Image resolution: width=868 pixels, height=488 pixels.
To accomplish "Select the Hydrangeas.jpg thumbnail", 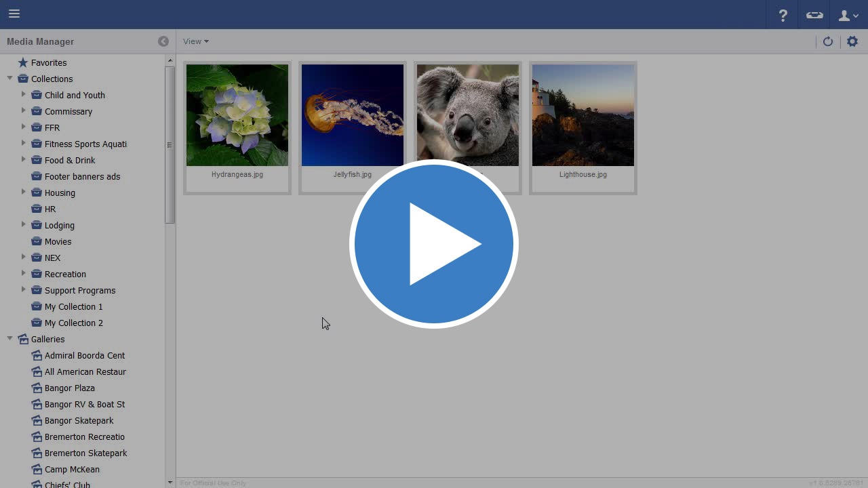I will [237, 115].
